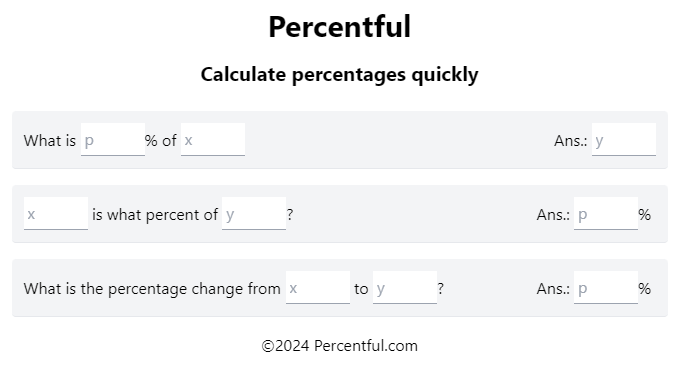The width and height of the screenshot is (683, 383).
Task: Click the Percentful main heading
Action: pyautogui.click(x=340, y=27)
